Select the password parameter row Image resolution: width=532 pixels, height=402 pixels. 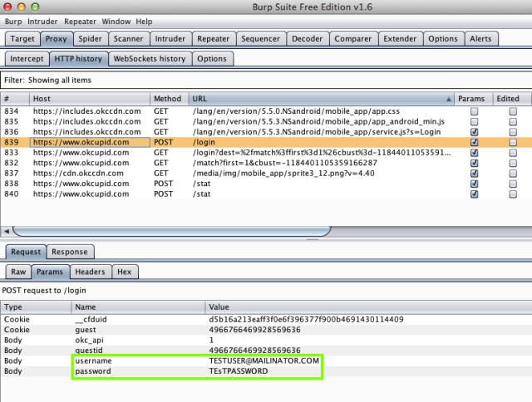click(x=266, y=371)
